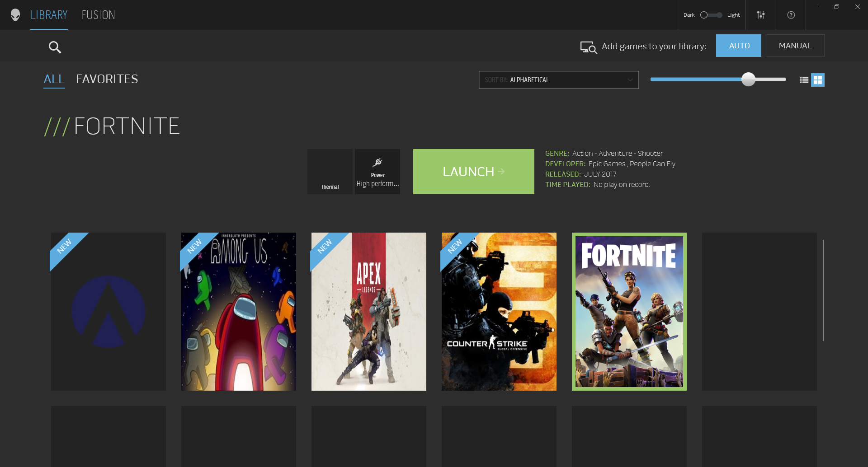Click the 'No play on record.' text
The height and width of the screenshot is (467, 868).
[x=622, y=185]
